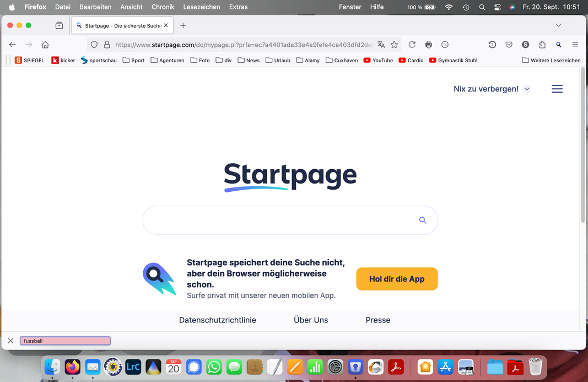The image size is (588, 382).
Task: Open the Extras menu
Action: click(x=238, y=7)
